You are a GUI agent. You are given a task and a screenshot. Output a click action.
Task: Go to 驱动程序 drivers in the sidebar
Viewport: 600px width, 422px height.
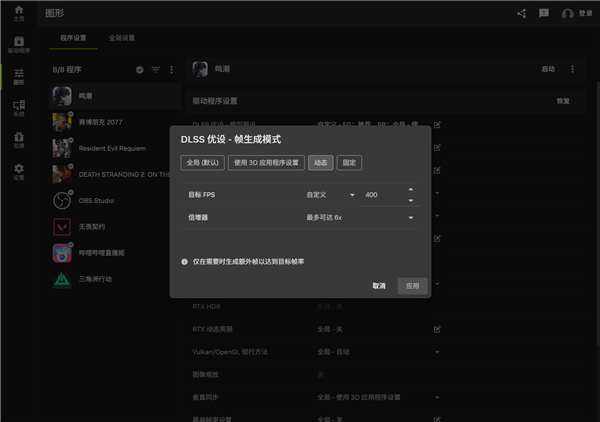[x=18, y=44]
